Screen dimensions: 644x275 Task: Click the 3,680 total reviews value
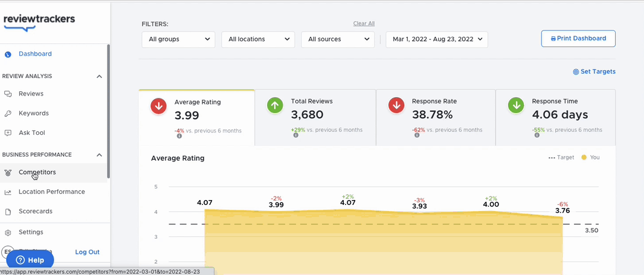(x=308, y=115)
